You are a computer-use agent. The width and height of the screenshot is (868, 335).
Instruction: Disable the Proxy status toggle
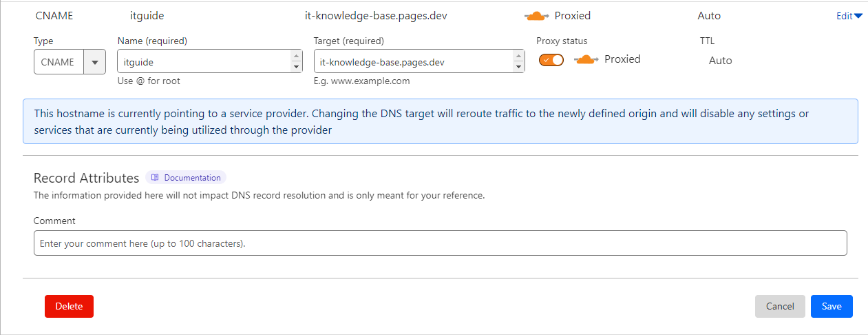551,60
